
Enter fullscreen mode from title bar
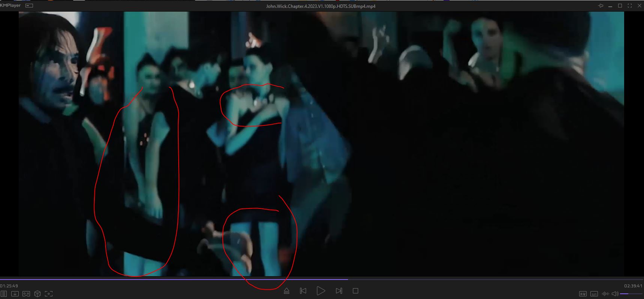tap(630, 6)
